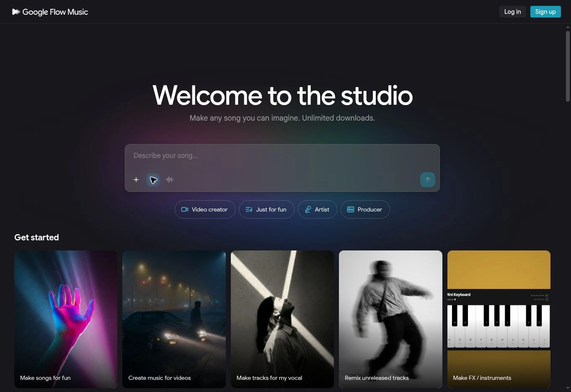Open the Make tracks for my vocal card
The height and width of the screenshot is (392, 571).
tap(282, 319)
